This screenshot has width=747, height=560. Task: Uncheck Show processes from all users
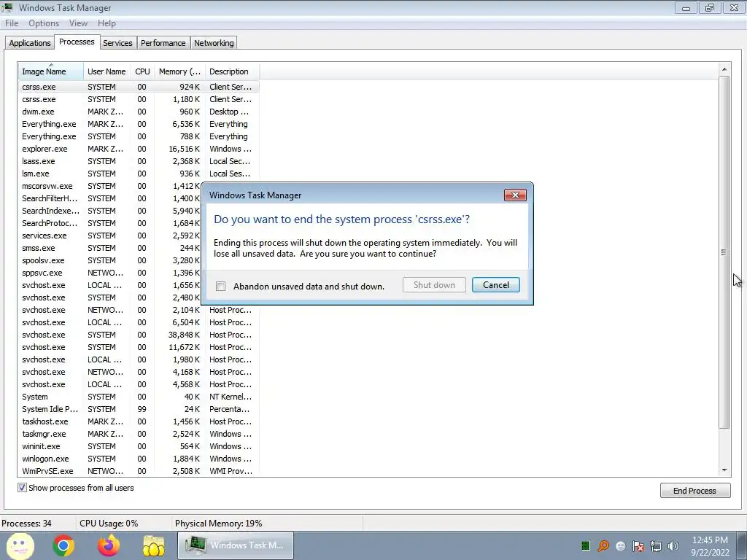22,488
